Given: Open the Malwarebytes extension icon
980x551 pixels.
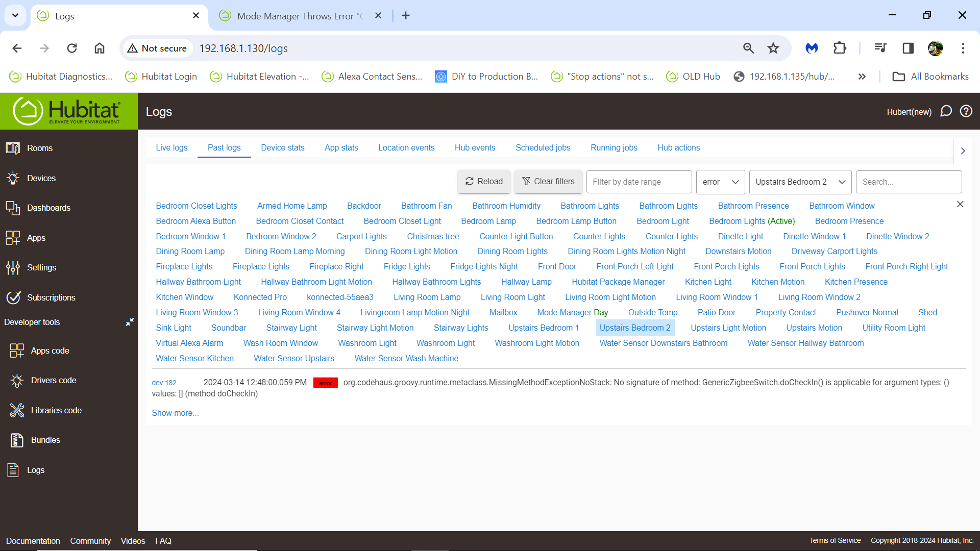Looking at the screenshot, I should [812, 48].
